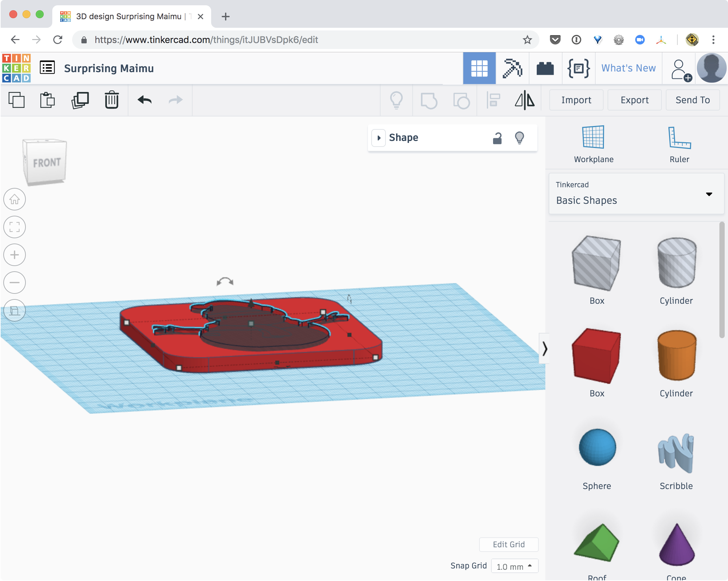The image size is (728, 581).
Task: Open the Align tool
Action: [493, 100]
